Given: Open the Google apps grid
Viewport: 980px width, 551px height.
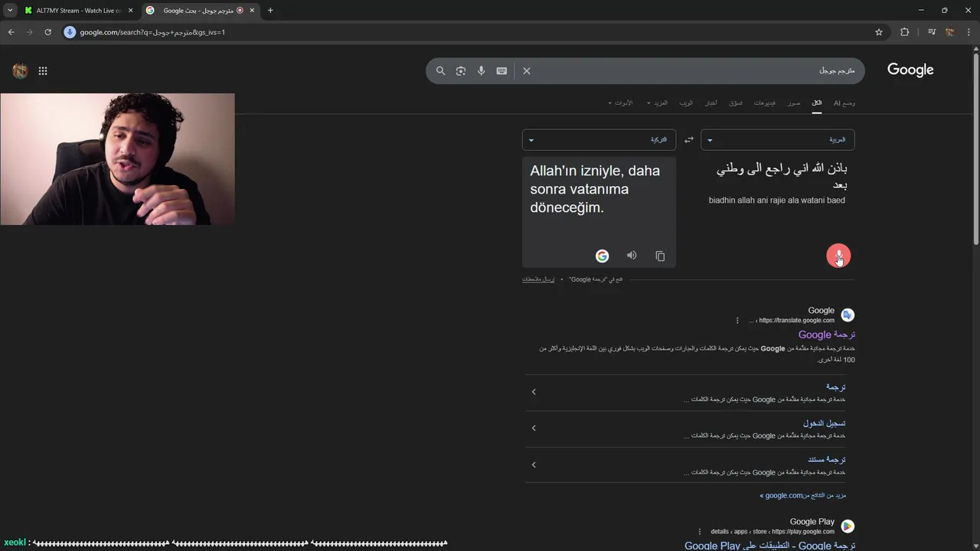Looking at the screenshot, I should (43, 71).
